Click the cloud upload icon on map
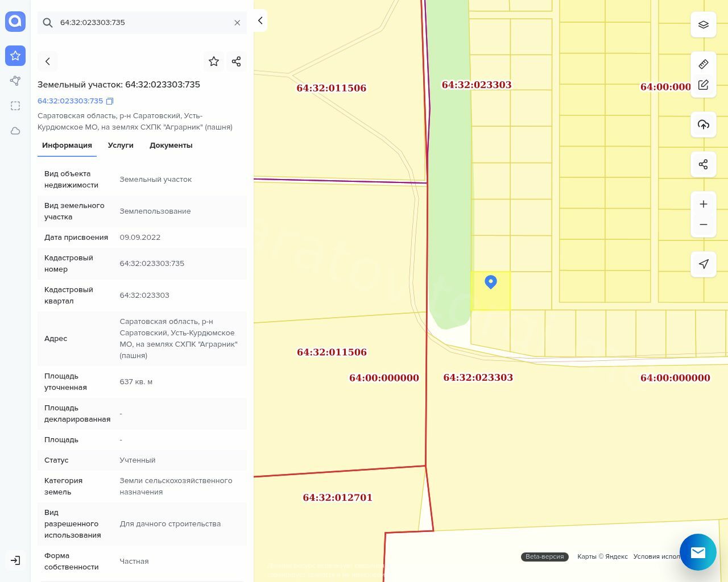This screenshot has width=728, height=582. coord(703,124)
